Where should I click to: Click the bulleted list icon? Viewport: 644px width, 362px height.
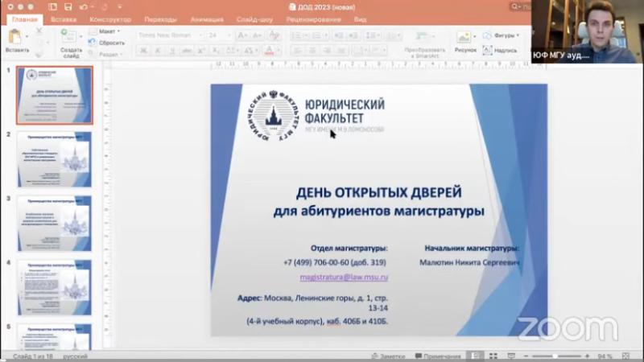pyautogui.click(x=296, y=35)
